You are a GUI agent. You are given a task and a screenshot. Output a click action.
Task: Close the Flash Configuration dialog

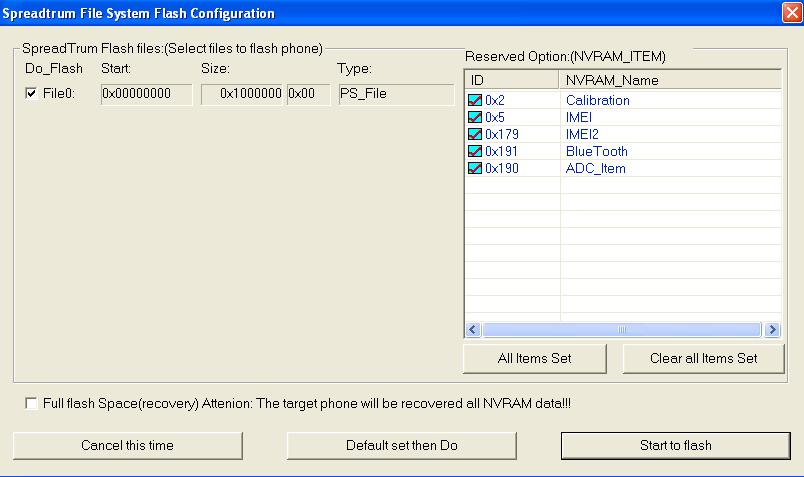click(790, 13)
